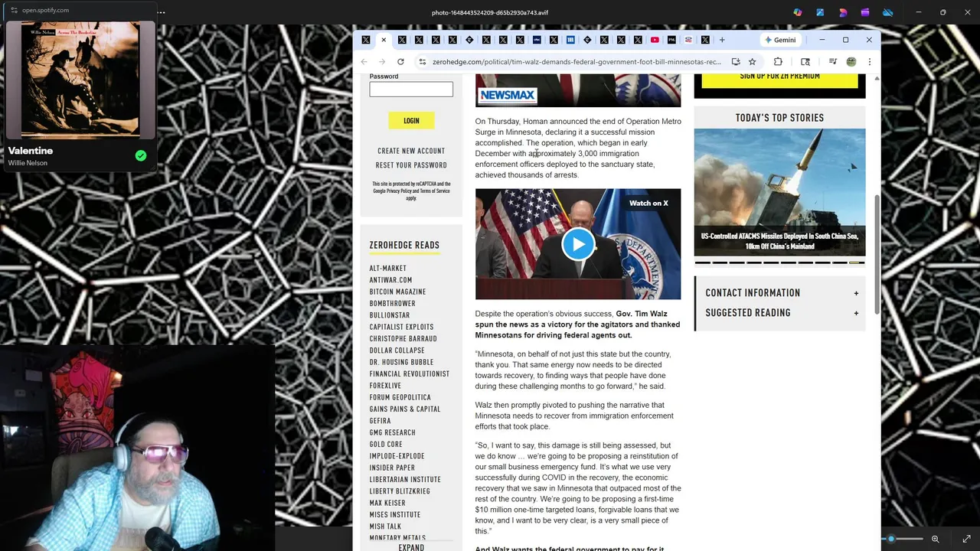
Task: Click the yellow LOGIN button
Action: [411, 121]
